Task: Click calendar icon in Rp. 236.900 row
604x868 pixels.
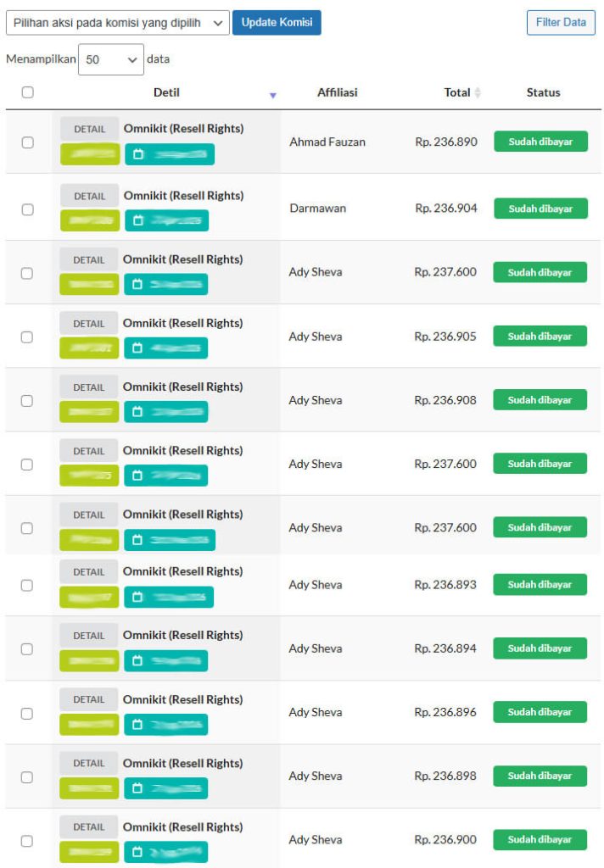Action: click(137, 852)
